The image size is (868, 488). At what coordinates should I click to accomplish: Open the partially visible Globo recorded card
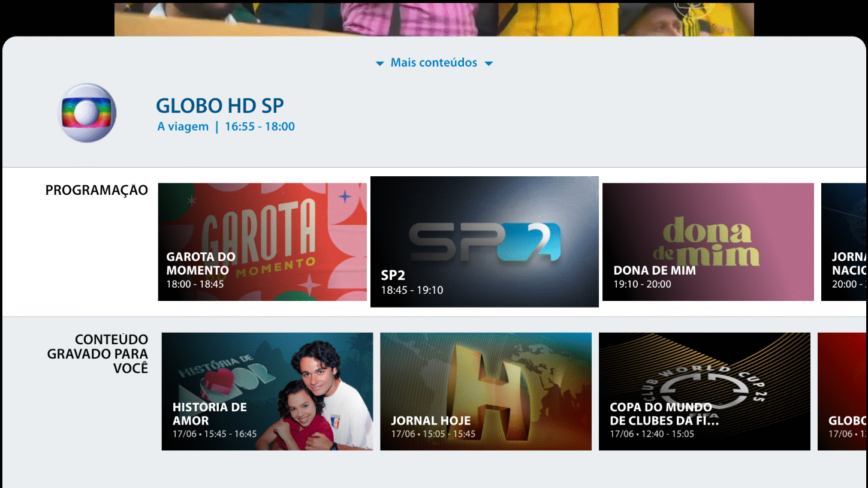pyautogui.click(x=843, y=391)
